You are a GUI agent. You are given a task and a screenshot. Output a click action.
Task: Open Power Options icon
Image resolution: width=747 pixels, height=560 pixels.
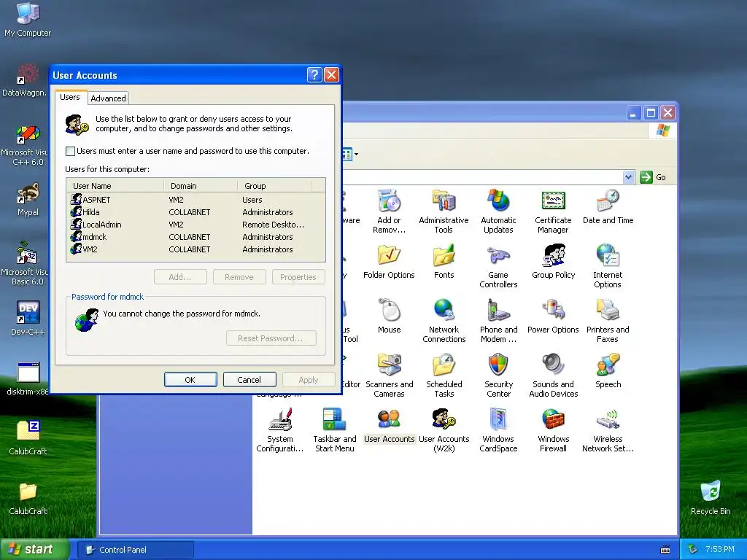[x=553, y=316]
